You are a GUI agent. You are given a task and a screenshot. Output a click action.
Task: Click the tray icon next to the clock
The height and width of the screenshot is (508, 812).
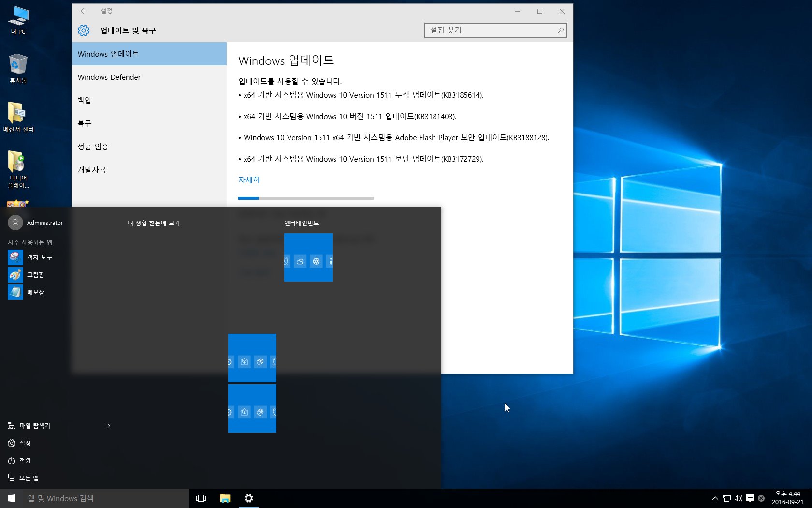[761, 498]
